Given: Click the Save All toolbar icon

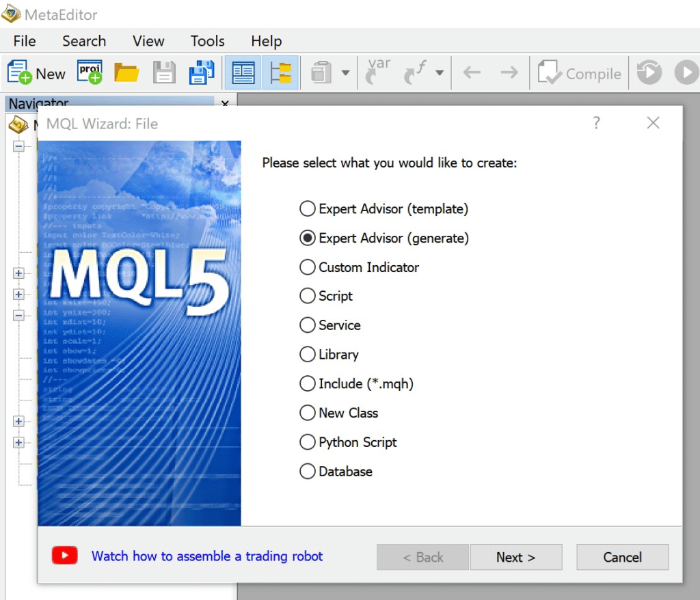Looking at the screenshot, I should coord(201,72).
